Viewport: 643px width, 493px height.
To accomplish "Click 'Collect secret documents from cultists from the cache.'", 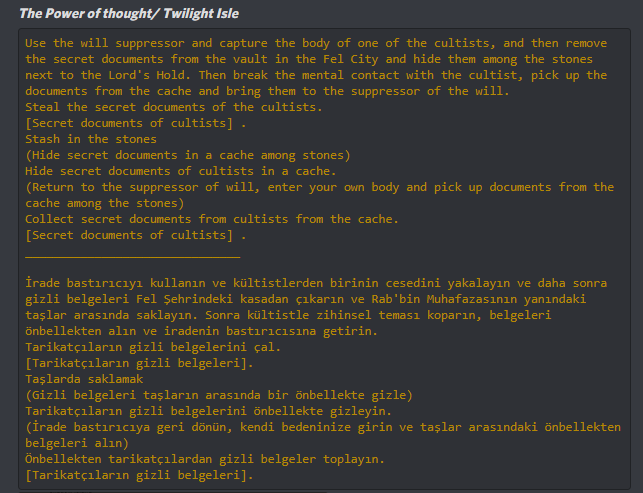I will [212, 219].
